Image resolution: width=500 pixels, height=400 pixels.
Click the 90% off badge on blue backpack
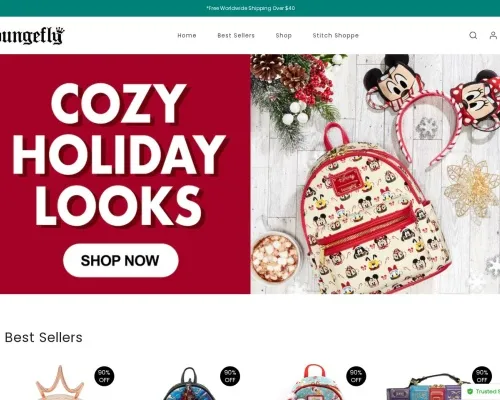click(x=356, y=376)
